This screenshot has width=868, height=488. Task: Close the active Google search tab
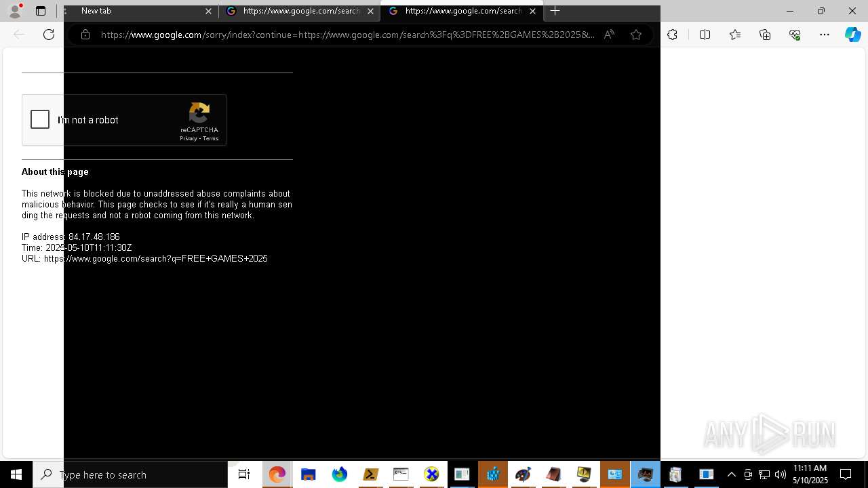[532, 11]
